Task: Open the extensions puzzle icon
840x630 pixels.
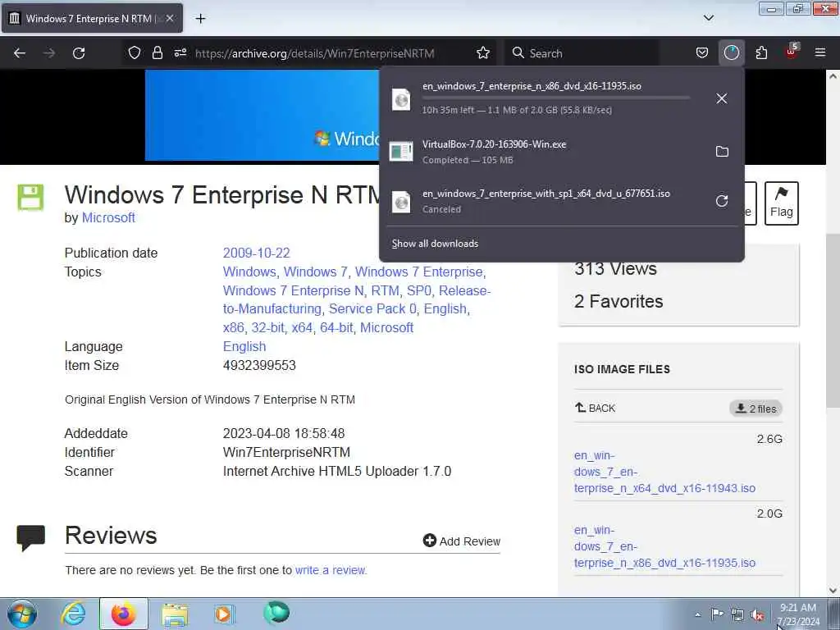Action: [x=761, y=53]
